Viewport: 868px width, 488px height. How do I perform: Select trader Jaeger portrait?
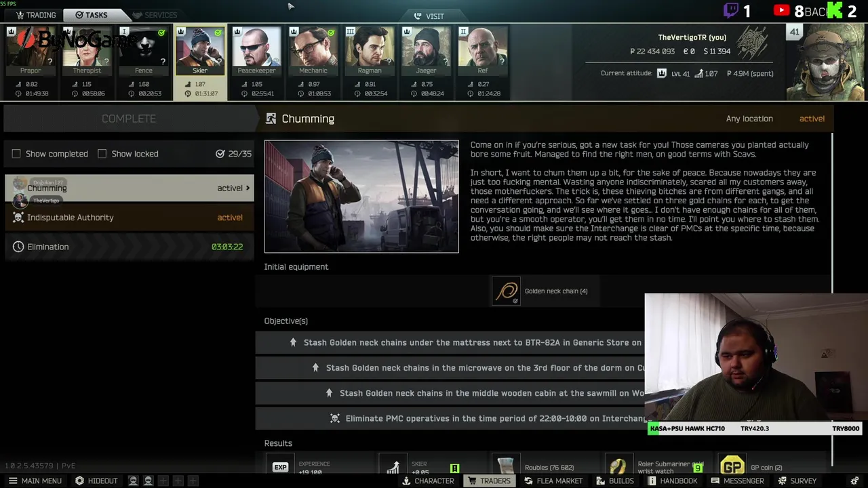[426, 52]
